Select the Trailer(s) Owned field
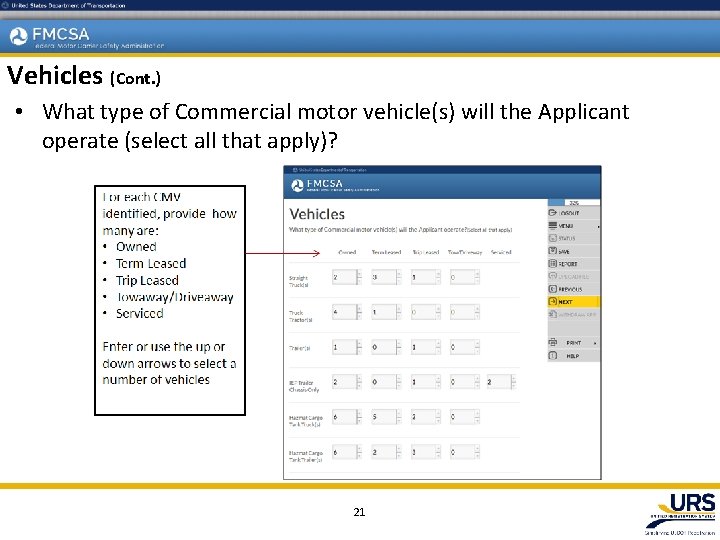 click(347, 347)
